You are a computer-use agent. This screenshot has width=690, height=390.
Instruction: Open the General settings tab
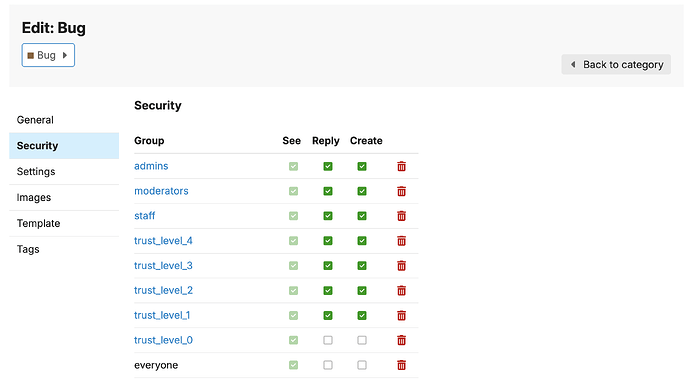coord(64,120)
